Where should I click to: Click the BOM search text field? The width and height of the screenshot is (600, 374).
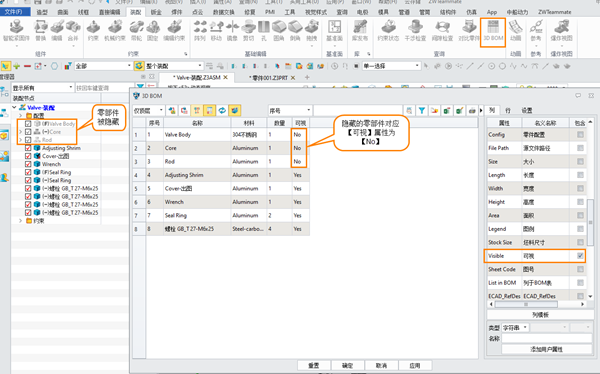pyautogui.click(x=358, y=111)
